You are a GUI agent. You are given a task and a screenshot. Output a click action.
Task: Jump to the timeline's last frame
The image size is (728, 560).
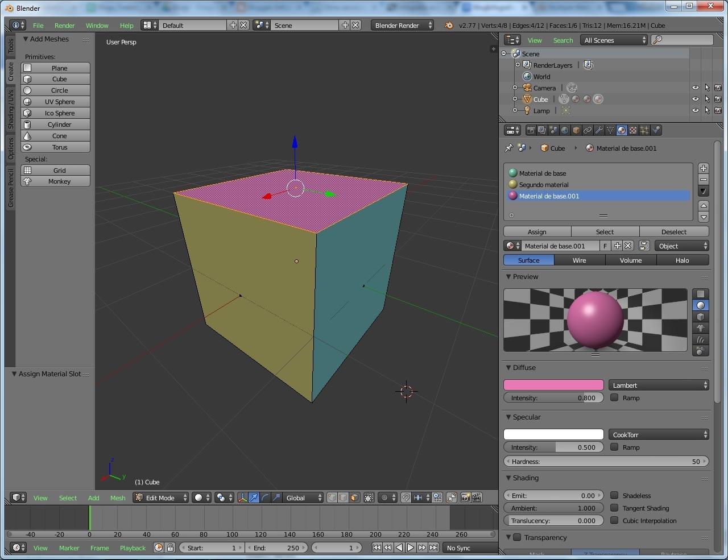click(433, 547)
